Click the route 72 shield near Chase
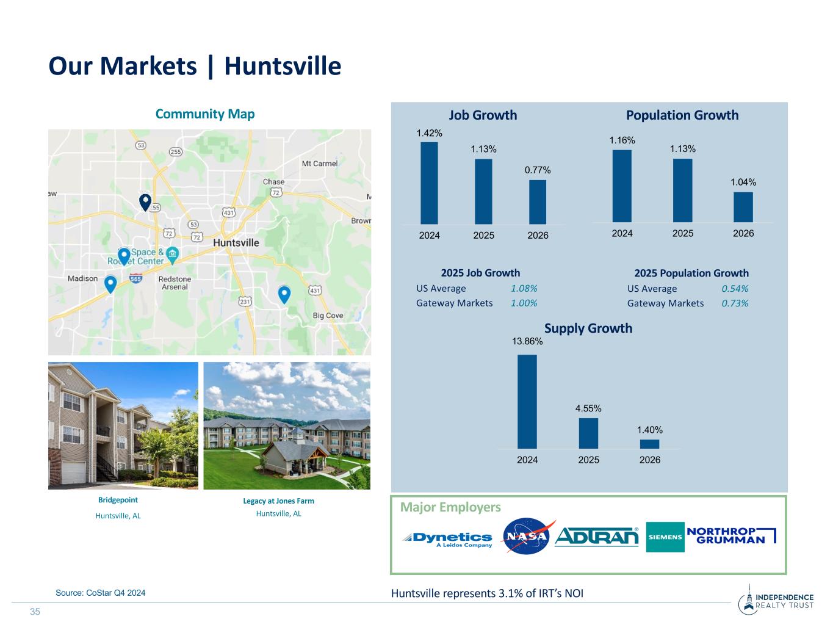The image size is (833, 644). (276, 192)
